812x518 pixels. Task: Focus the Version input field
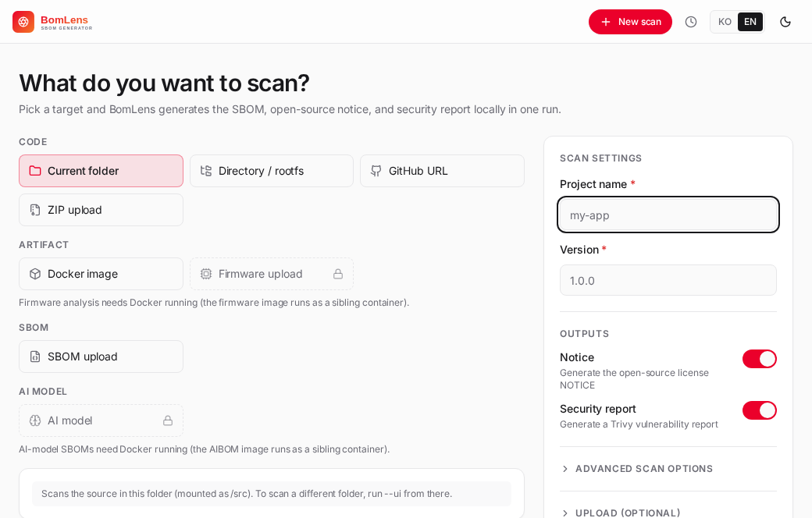click(x=668, y=281)
